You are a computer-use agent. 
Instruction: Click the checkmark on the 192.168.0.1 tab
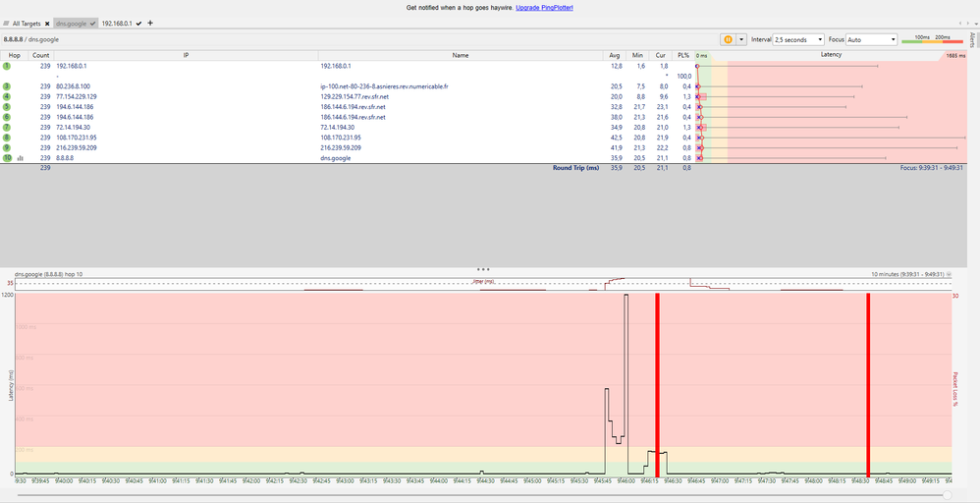(138, 24)
